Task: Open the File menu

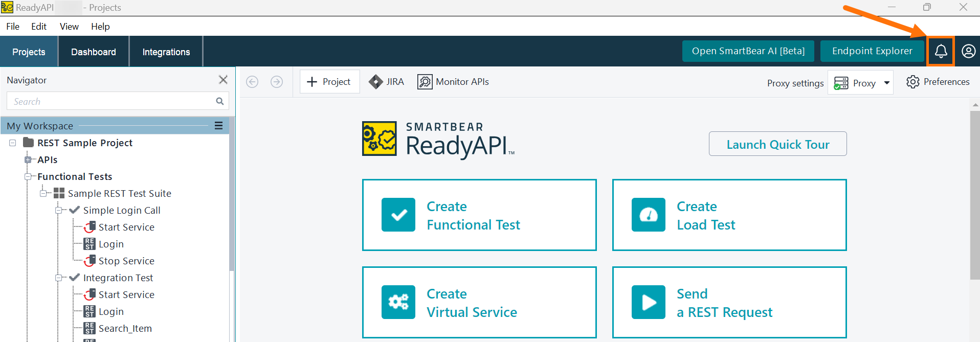Action: click(x=13, y=27)
